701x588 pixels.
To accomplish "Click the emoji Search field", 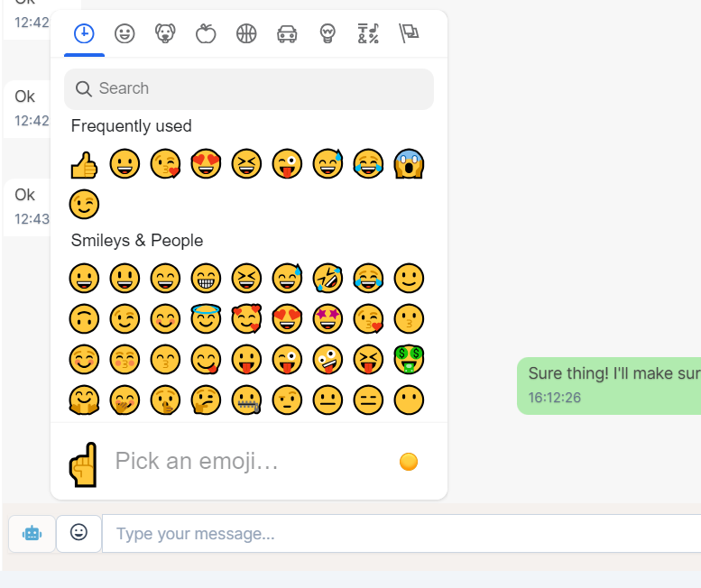I will pos(249,88).
